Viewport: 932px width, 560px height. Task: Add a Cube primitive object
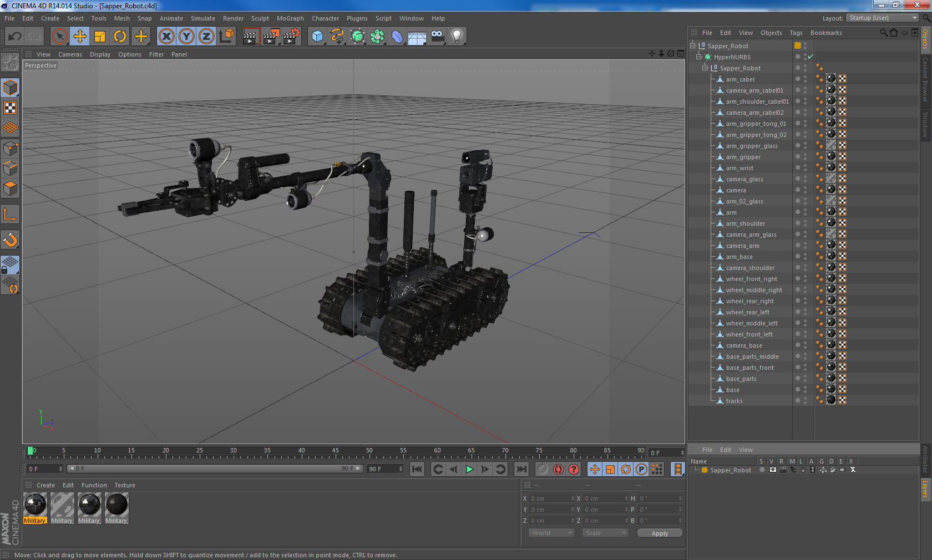[317, 37]
